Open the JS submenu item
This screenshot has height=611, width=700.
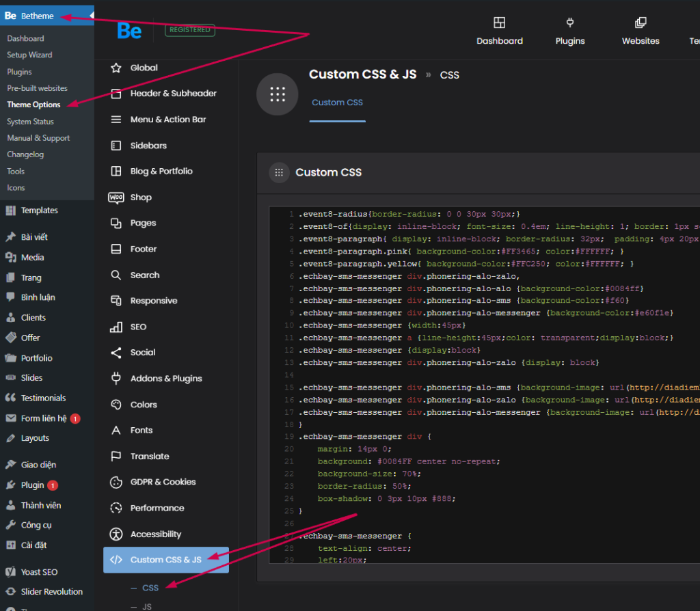[x=147, y=606]
